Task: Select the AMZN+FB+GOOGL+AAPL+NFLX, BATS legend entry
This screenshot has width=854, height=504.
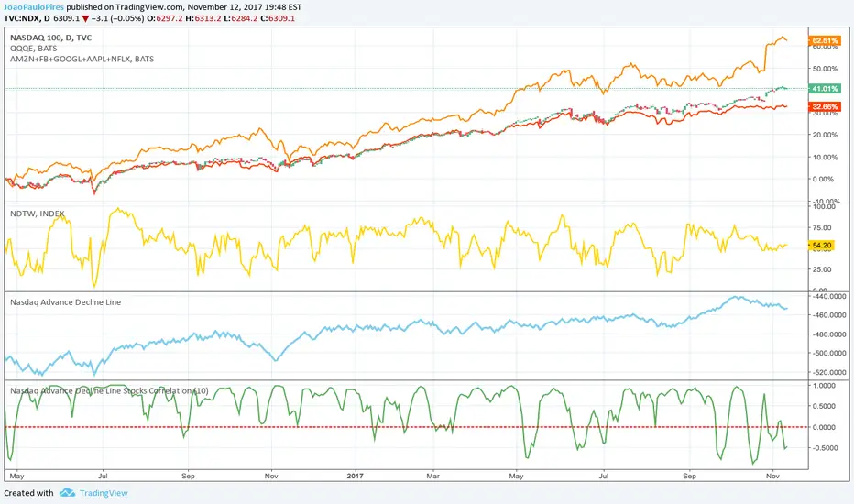Action: point(82,59)
